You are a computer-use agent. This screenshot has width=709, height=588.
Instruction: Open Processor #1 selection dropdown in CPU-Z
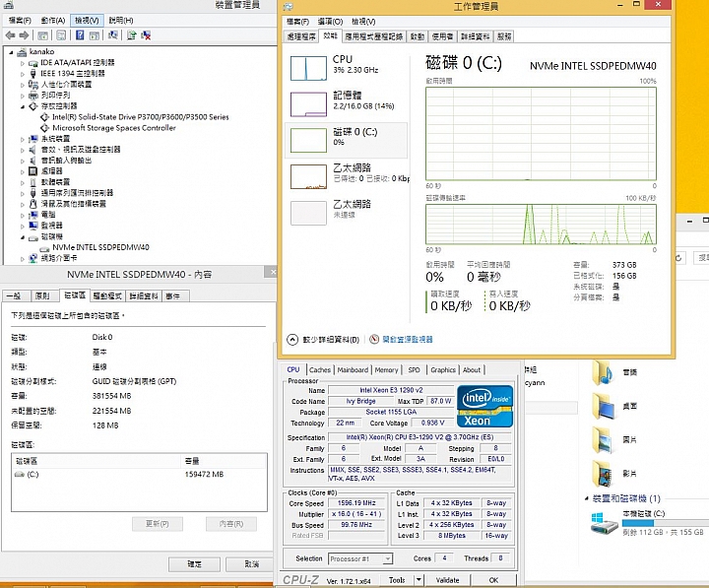pyautogui.click(x=360, y=559)
